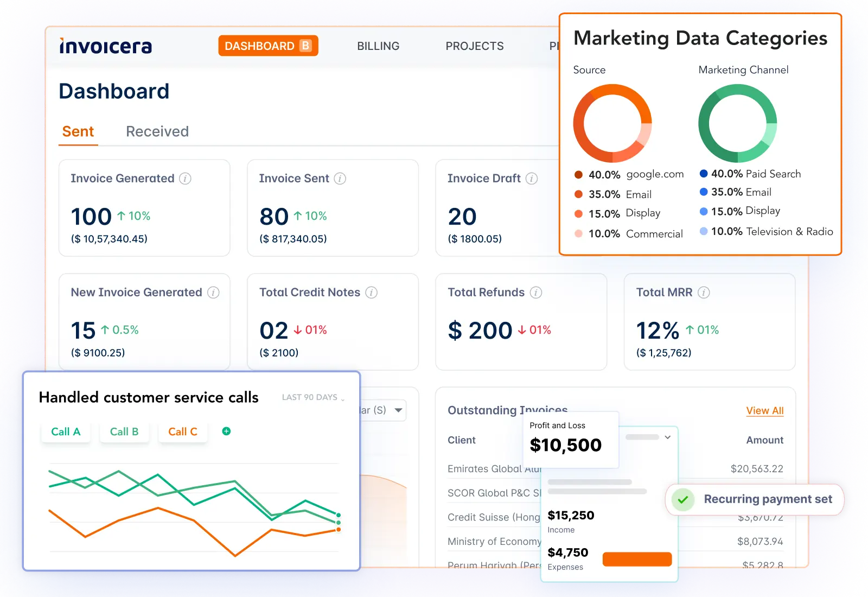Open info icon beside Total MRR
This screenshot has height=597, width=868.
pos(704,293)
